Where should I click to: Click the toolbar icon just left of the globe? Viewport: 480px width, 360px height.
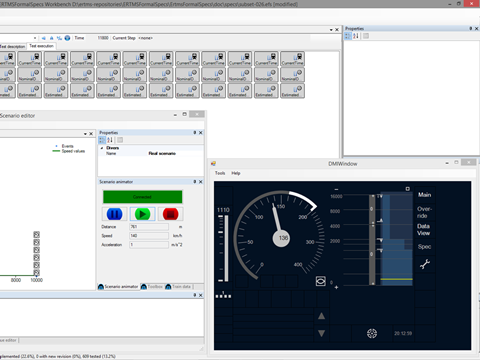click(x=59, y=38)
